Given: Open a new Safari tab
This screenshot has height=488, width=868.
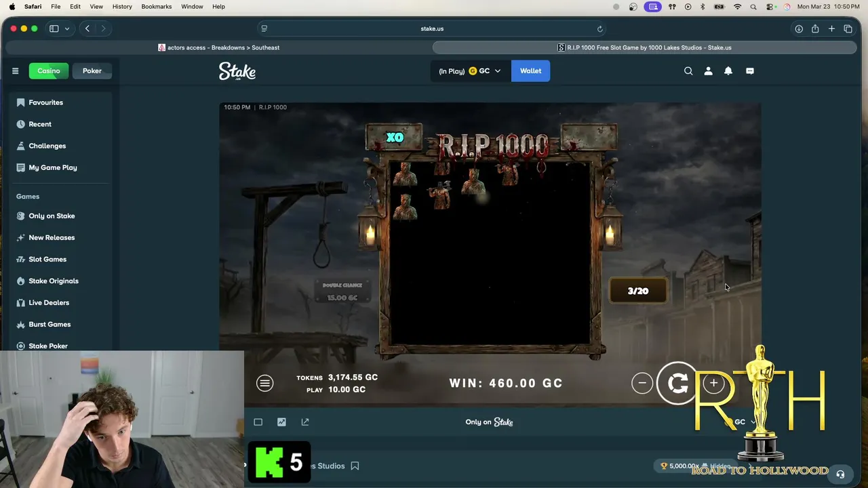Looking at the screenshot, I should click(831, 28).
